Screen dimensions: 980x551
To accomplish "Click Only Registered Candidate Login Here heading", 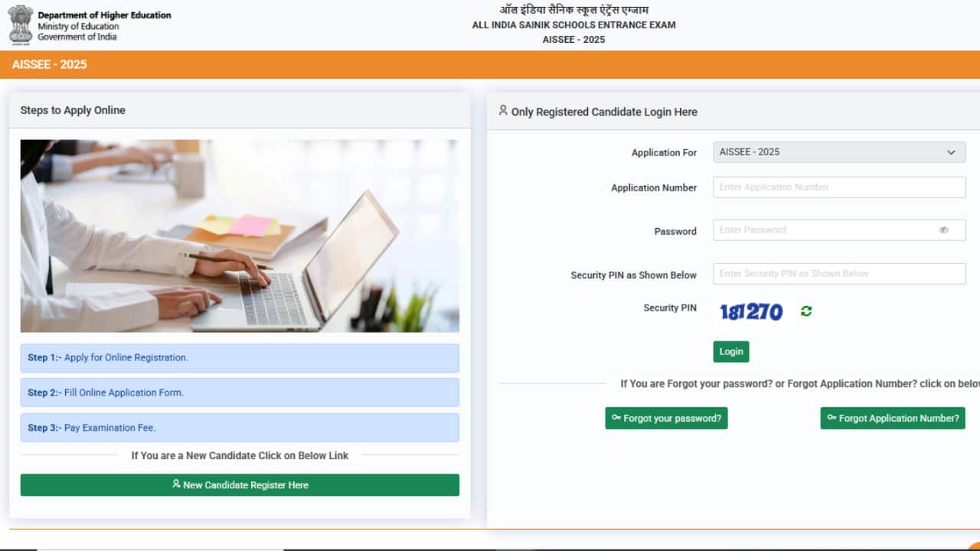I will 604,112.
